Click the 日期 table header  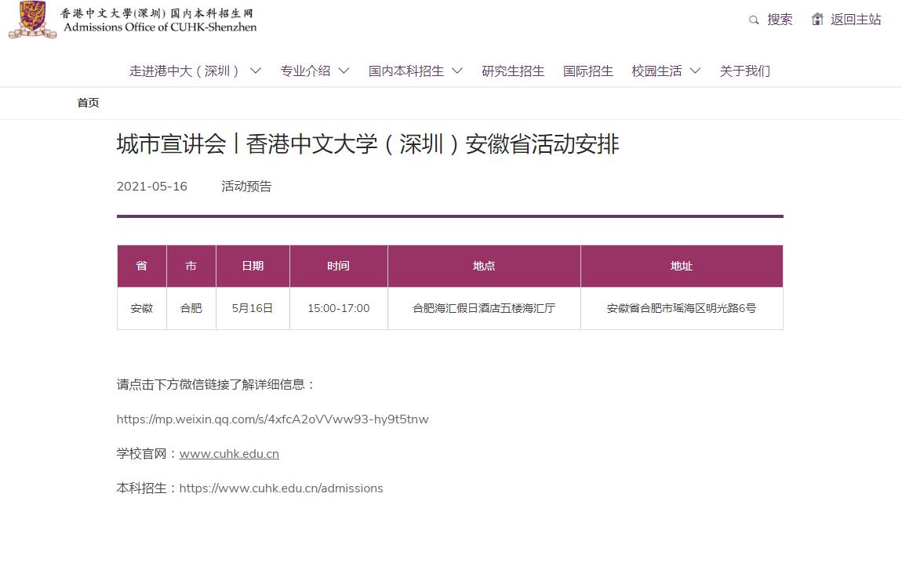[253, 266]
